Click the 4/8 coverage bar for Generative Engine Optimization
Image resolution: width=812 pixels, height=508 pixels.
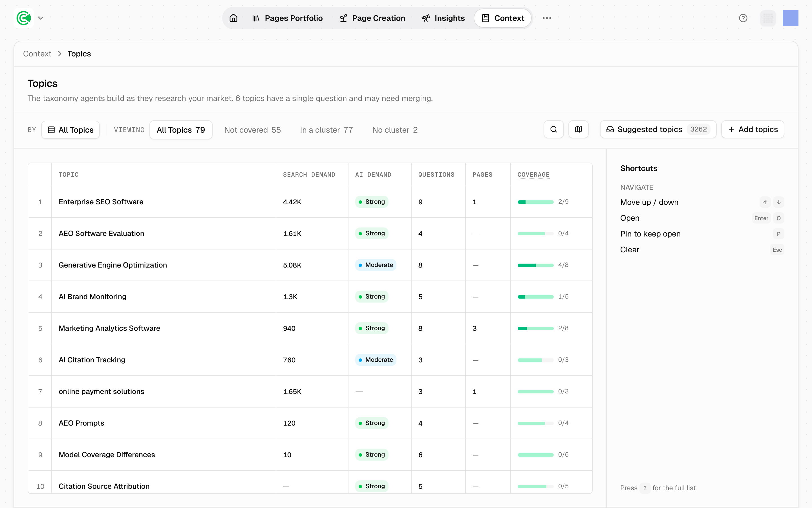pos(535,265)
